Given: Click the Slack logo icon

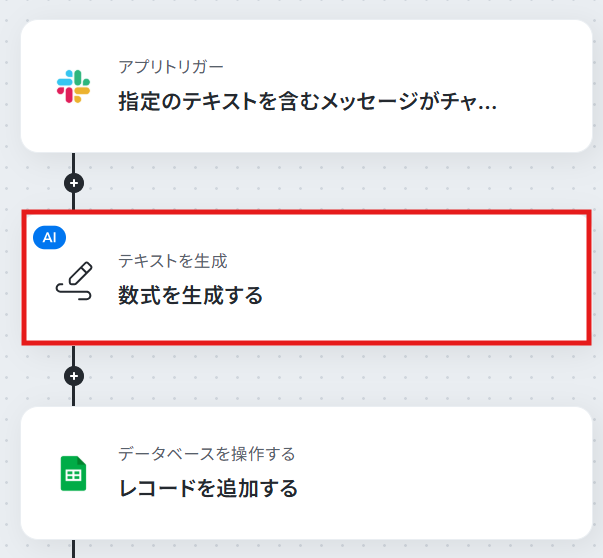Looking at the screenshot, I should [73, 86].
